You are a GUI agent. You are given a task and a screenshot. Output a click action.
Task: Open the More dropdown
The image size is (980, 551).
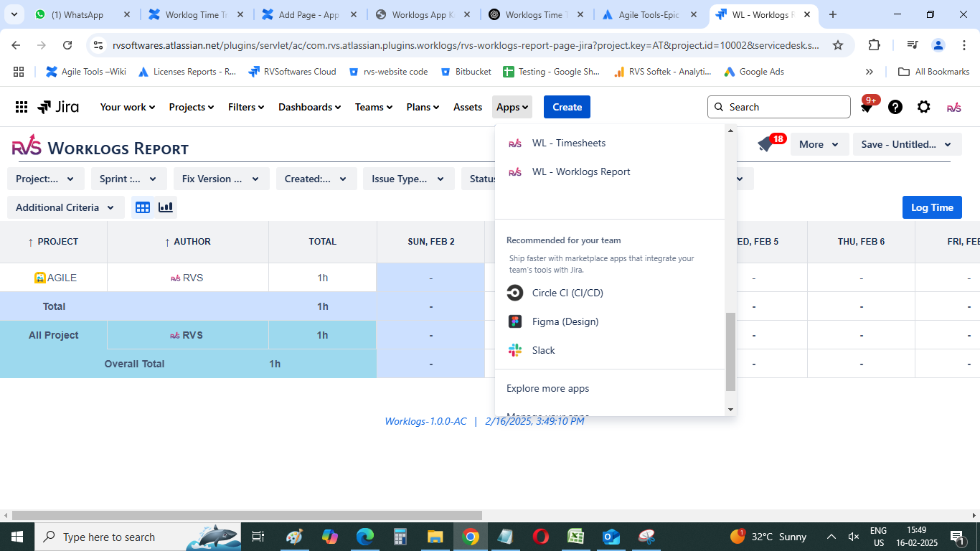tap(820, 144)
